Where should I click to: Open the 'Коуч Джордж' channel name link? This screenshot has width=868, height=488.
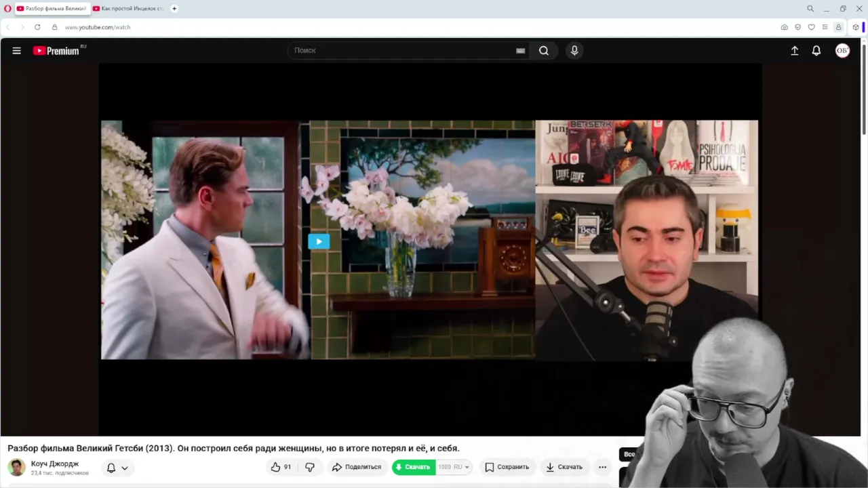[55, 464]
